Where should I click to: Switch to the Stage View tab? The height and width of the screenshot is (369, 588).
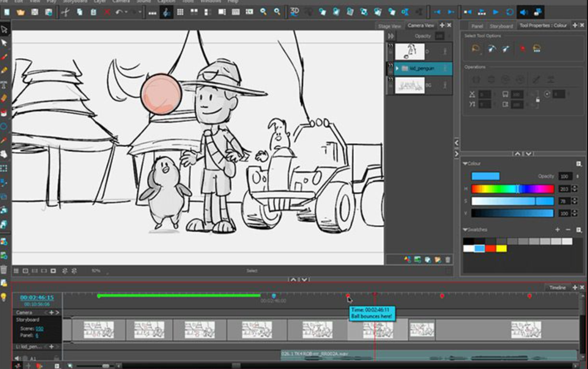[x=390, y=26]
